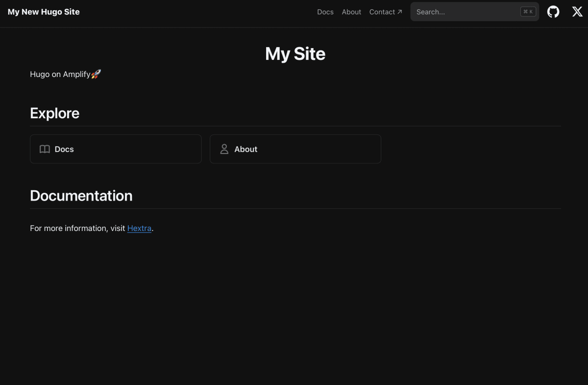Viewport: 588px width, 385px height.
Task: Open the GitHub repository icon
Action: click(x=553, y=11)
